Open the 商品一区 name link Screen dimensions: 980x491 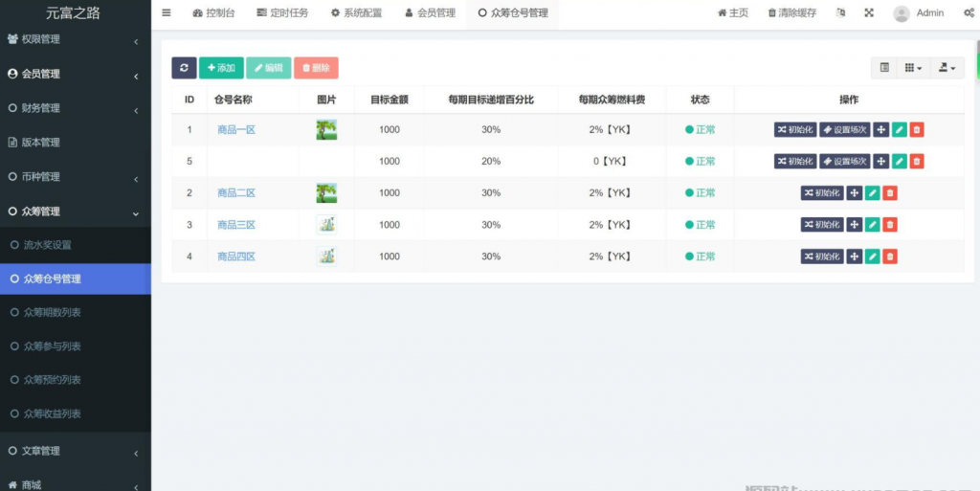click(x=236, y=130)
